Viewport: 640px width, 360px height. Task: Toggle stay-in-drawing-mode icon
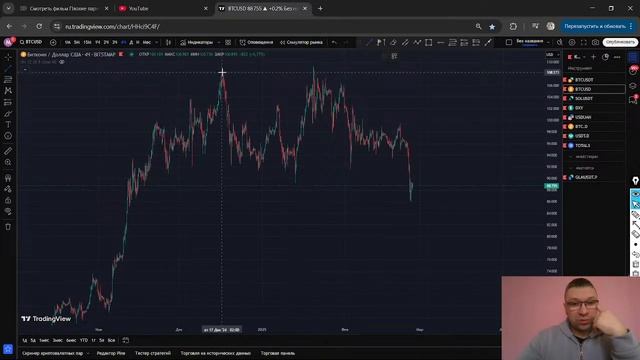(8, 189)
